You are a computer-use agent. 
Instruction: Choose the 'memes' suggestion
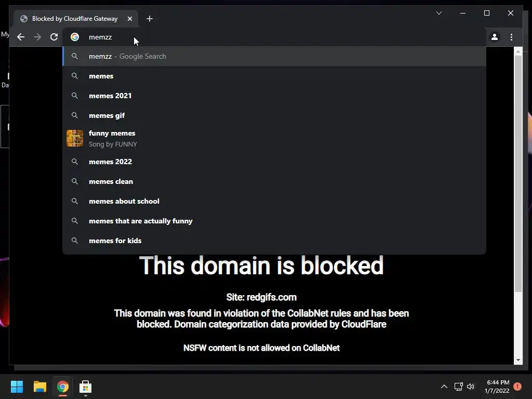click(274, 76)
